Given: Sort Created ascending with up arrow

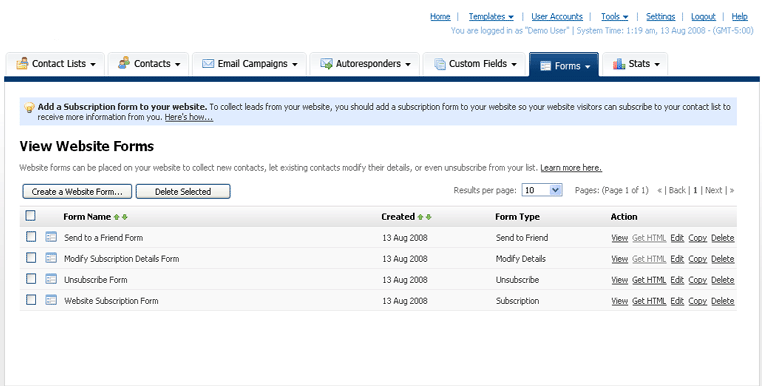Looking at the screenshot, I should [420, 217].
